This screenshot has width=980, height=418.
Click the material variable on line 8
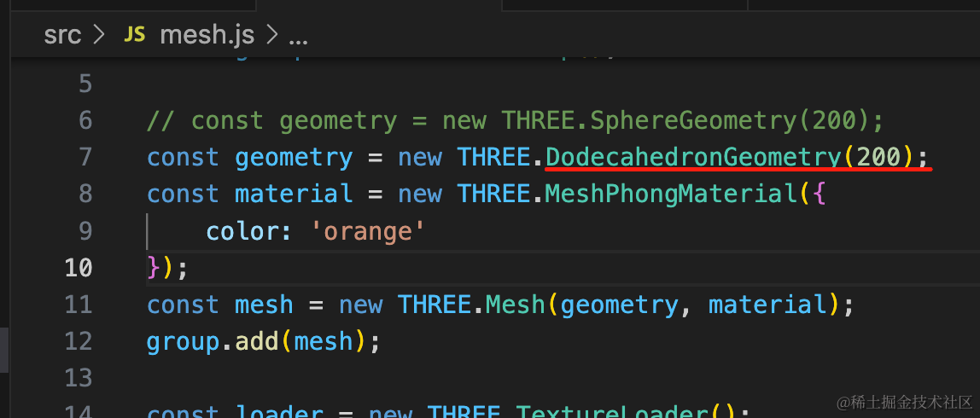pos(294,194)
